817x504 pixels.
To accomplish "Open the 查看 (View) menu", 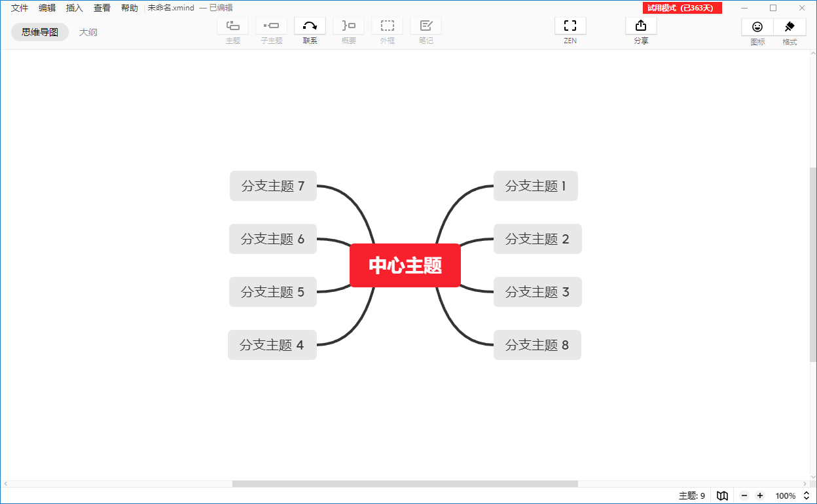I will coord(101,8).
